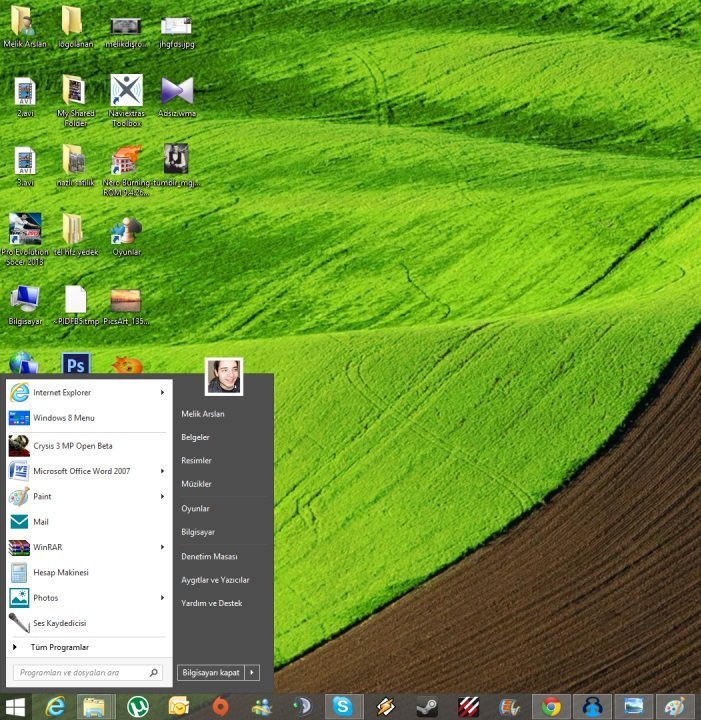Open Oyunlar shortcut on the desktop

click(x=126, y=231)
